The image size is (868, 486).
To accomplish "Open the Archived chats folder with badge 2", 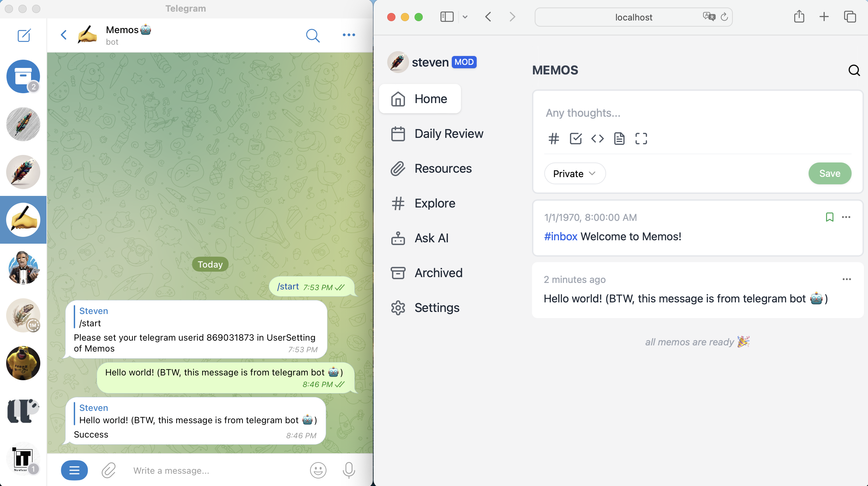I will click(x=23, y=76).
